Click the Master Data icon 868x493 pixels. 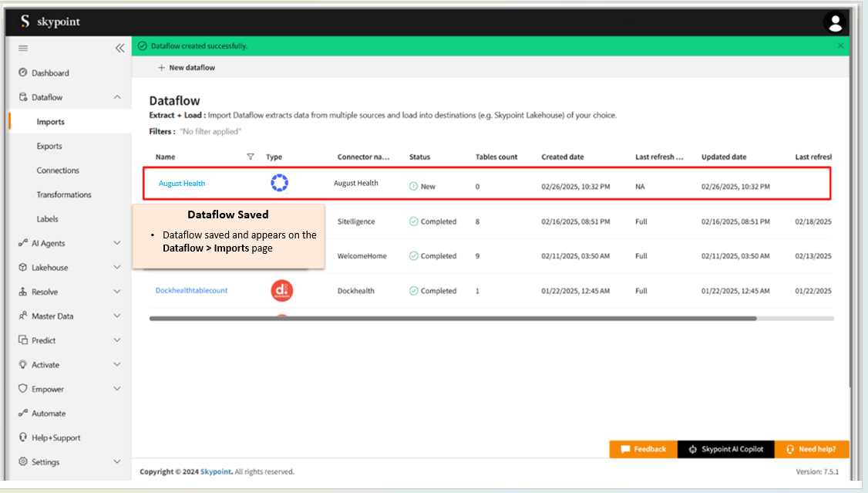point(22,316)
